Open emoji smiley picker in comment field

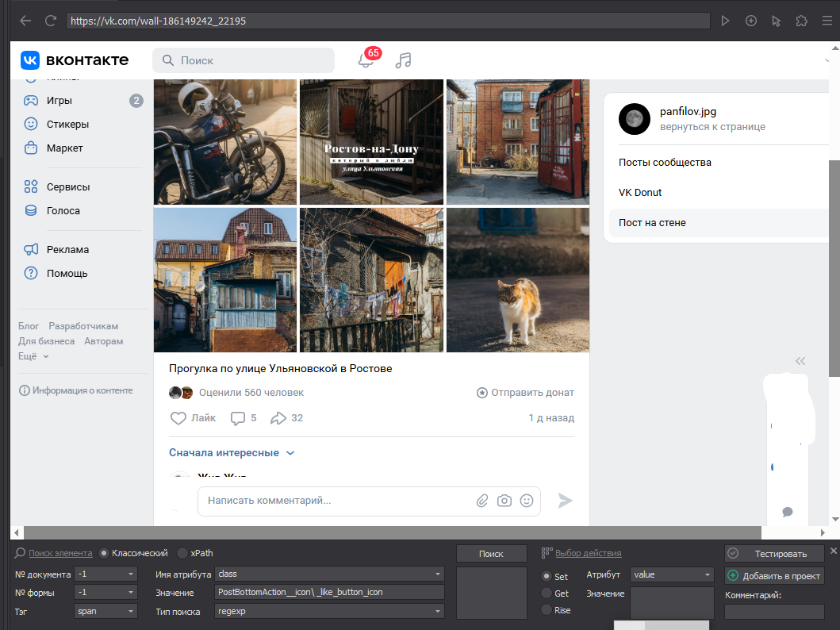point(526,501)
